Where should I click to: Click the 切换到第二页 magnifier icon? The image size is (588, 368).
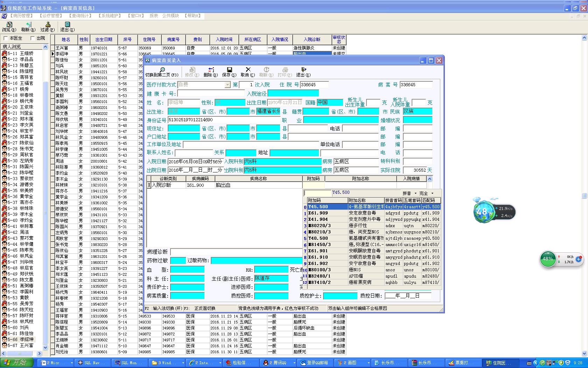tap(162, 70)
